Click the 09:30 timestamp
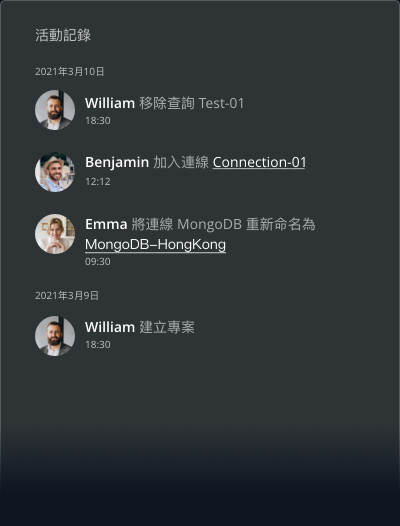 click(x=98, y=262)
